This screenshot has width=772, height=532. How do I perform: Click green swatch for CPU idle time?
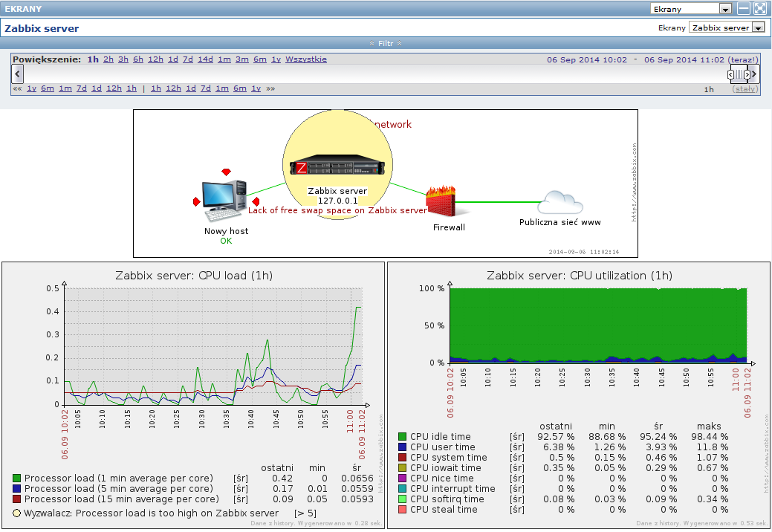pos(402,437)
